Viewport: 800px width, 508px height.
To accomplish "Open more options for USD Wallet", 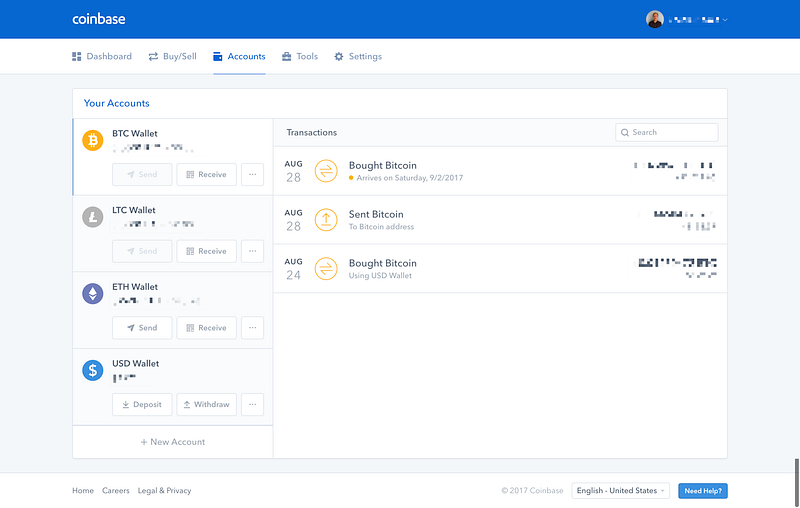I will pyautogui.click(x=253, y=404).
